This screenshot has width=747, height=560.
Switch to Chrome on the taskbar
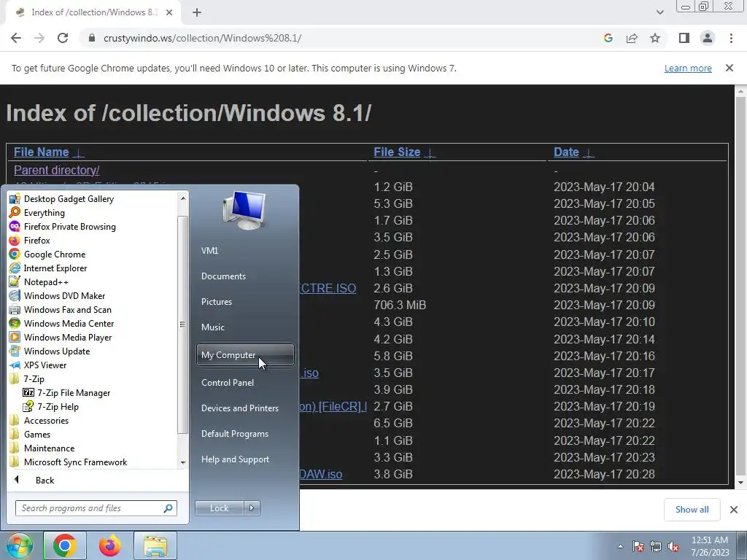(65, 545)
